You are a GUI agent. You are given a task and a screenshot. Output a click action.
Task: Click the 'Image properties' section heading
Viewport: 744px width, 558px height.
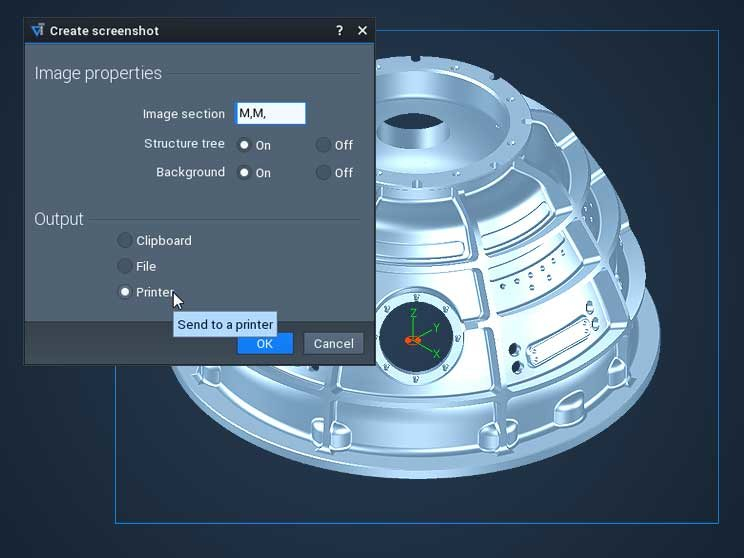pyautogui.click(x=98, y=74)
